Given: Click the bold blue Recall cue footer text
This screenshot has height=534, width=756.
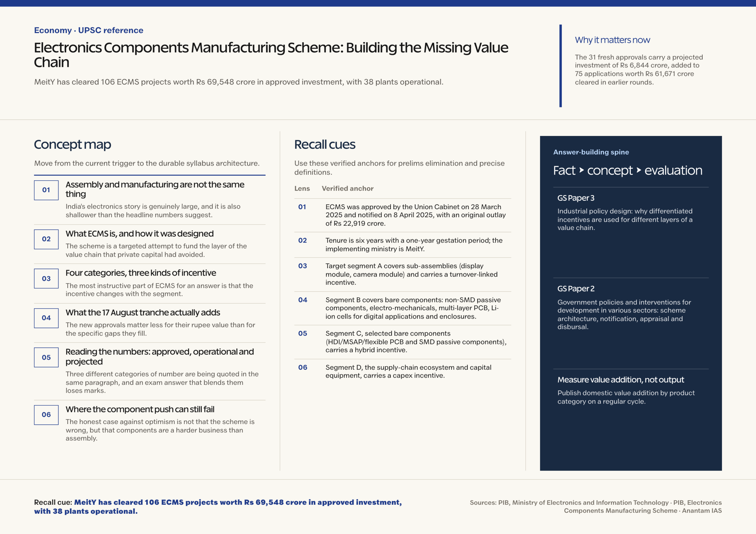Looking at the screenshot, I should 218,507.
